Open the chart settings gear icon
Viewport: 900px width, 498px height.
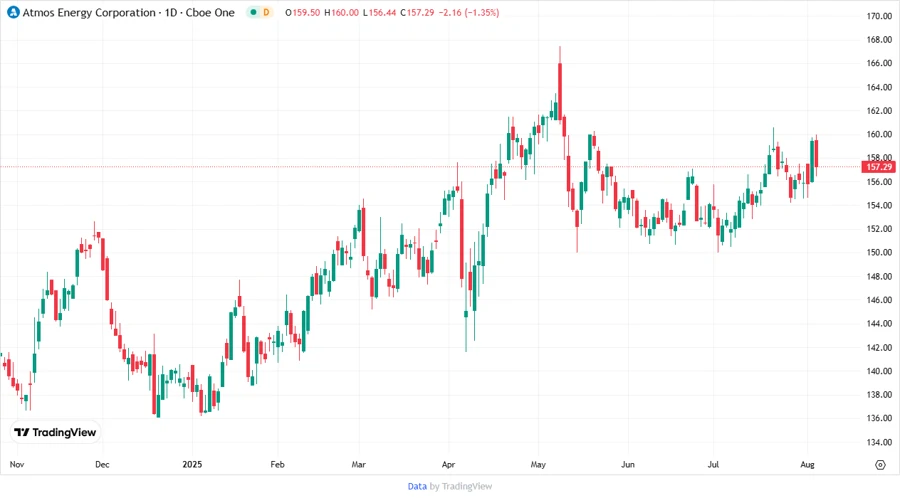tap(880, 465)
